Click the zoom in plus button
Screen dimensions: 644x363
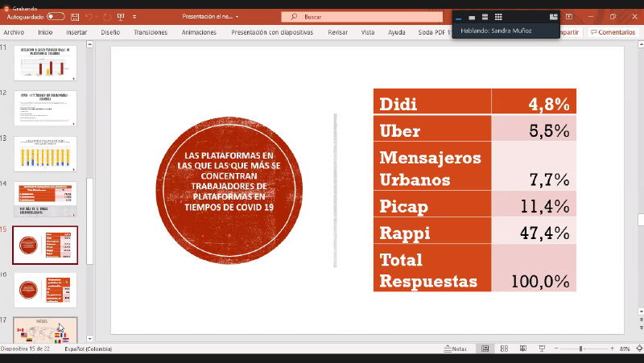click(612, 349)
